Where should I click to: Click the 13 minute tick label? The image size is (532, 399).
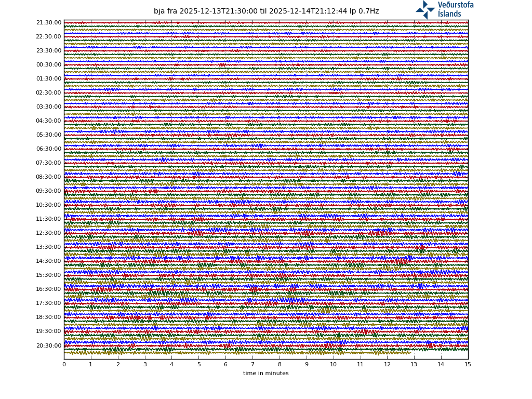[414, 365]
